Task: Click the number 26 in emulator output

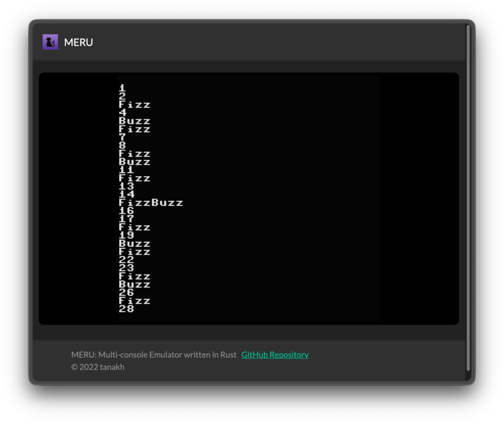Action: point(126,293)
